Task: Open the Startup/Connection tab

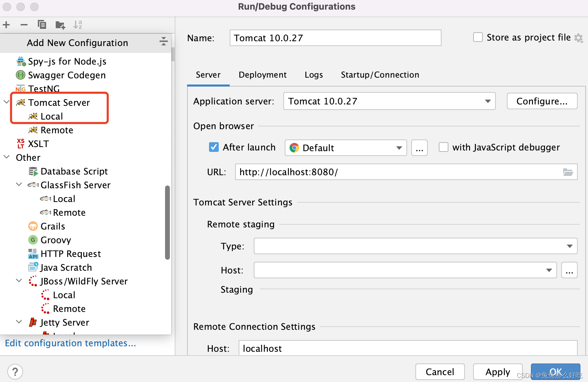Action: (380, 75)
